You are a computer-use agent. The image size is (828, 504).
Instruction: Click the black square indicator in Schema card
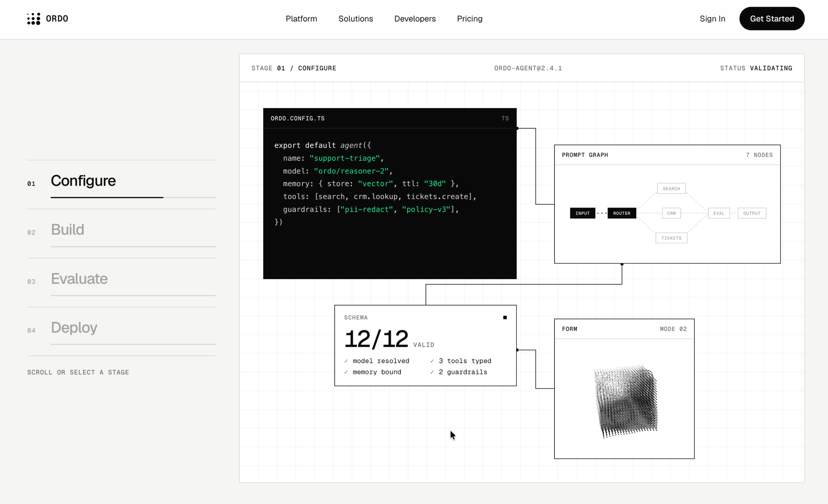click(x=505, y=317)
